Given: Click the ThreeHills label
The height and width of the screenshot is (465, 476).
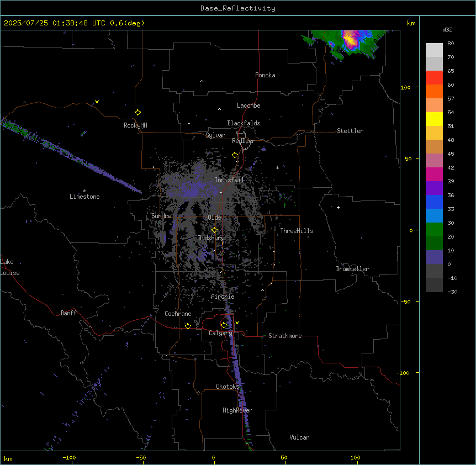Looking at the screenshot, I should (297, 231).
